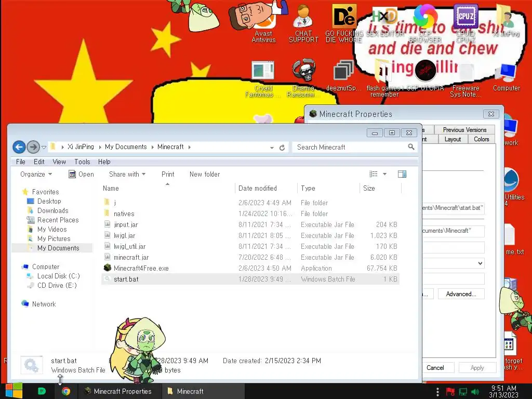Show hidden tray icons
Screen dimensions: 532x399
pos(437,392)
